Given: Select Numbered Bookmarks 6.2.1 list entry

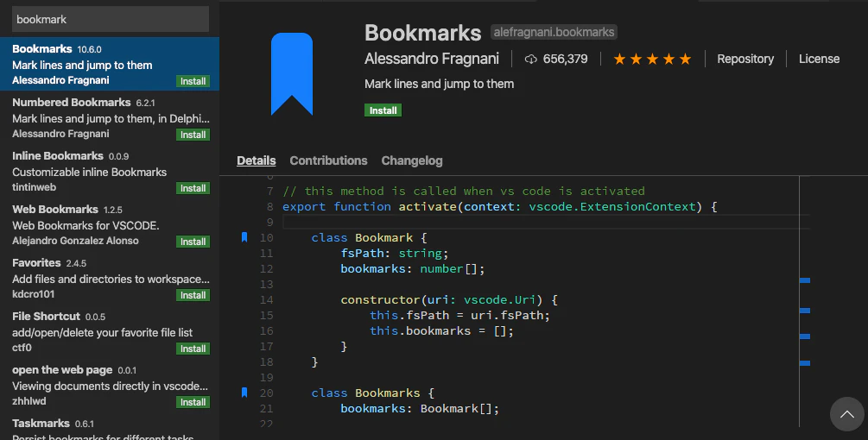Looking at the screenshot, I should click(110, 117).
